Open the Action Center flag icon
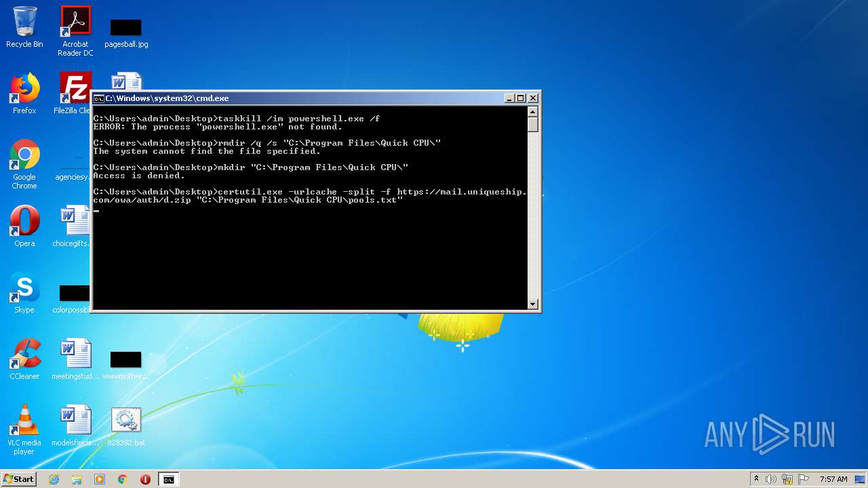 click(x=804, y=479)
